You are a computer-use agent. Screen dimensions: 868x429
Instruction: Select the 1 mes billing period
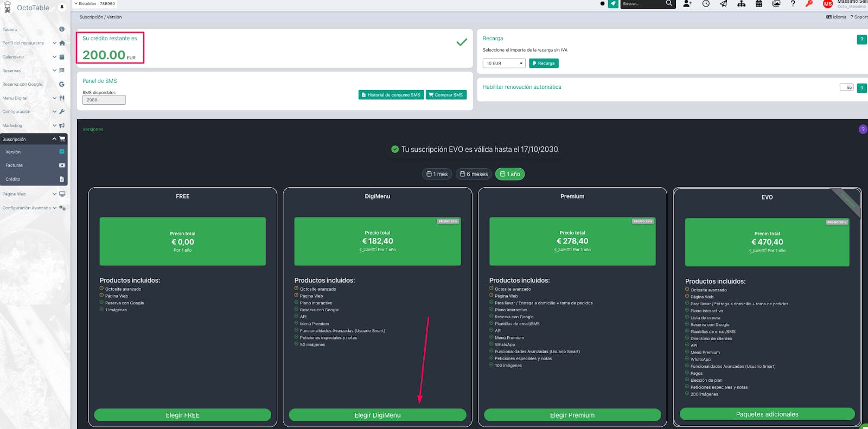(437, 174)
